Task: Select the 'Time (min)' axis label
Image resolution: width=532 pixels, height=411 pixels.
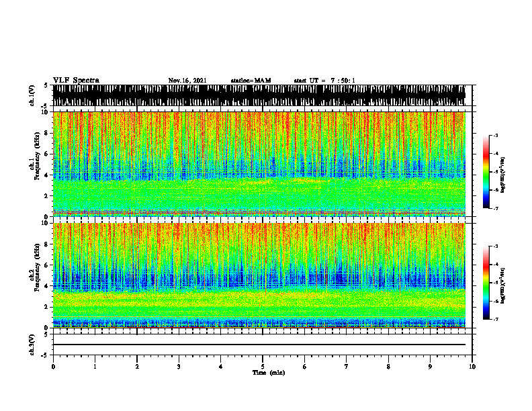Action: click(x=269, y=373)
